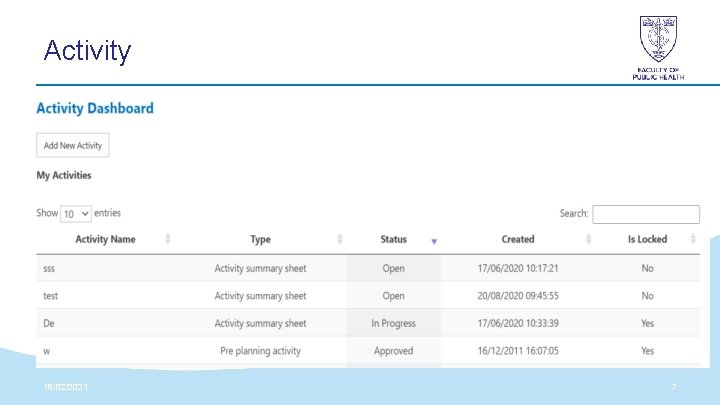The height and width of the screenshot is (405, 720).
Task: Select the 'sss' activity name cell
Action: [x=49, y=269]
